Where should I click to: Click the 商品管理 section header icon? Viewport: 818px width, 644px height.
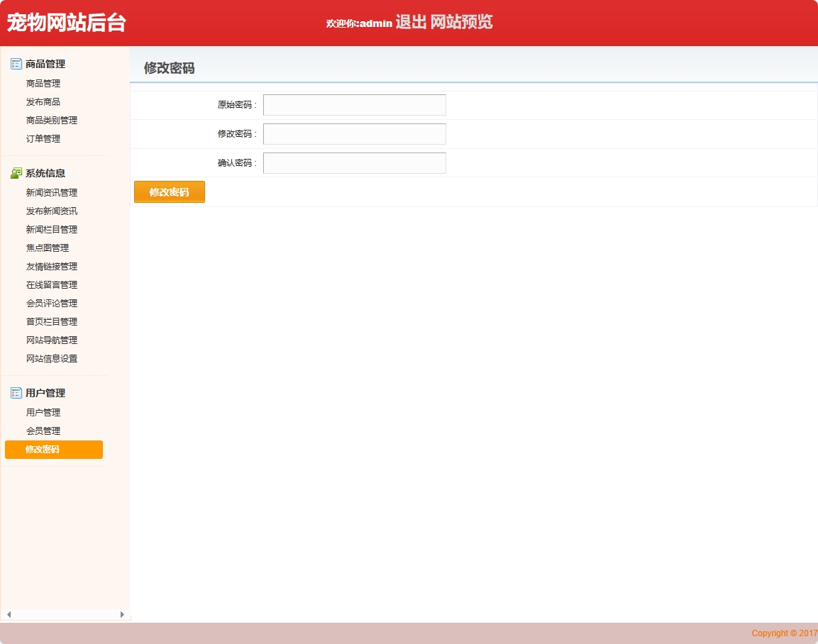(x=16, y=64)
